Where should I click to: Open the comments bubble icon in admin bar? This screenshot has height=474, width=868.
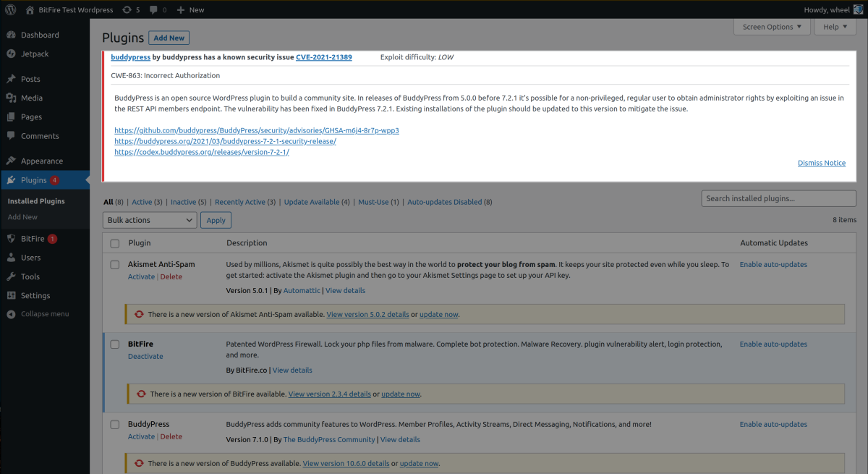(x=153, y=10)
